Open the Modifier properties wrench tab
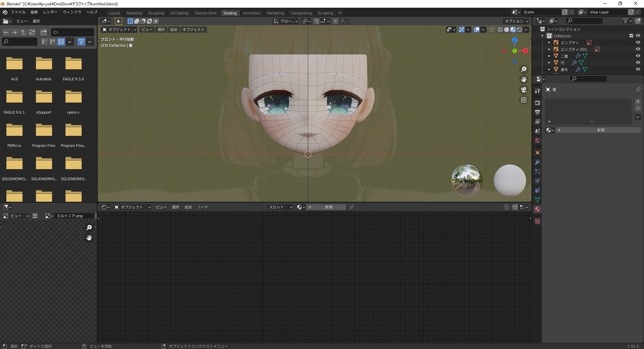644x349 pixels. [x=537, y=162]
